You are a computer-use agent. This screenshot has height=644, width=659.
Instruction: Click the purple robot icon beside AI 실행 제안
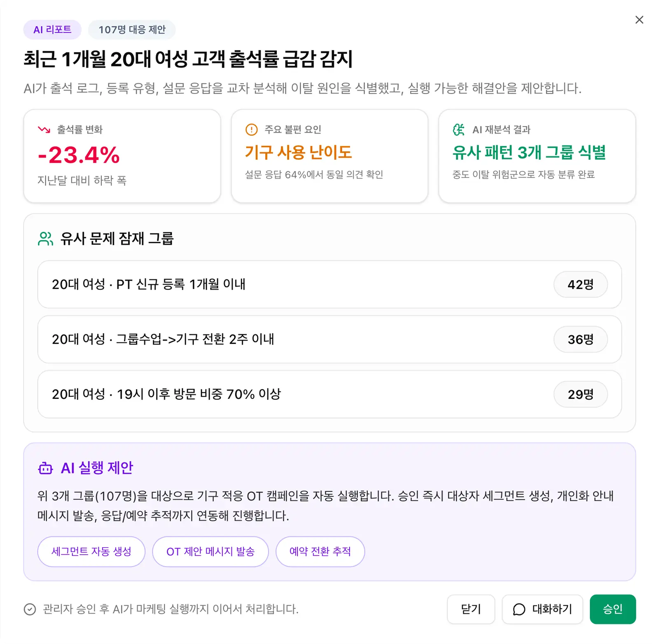coord(46,468)
